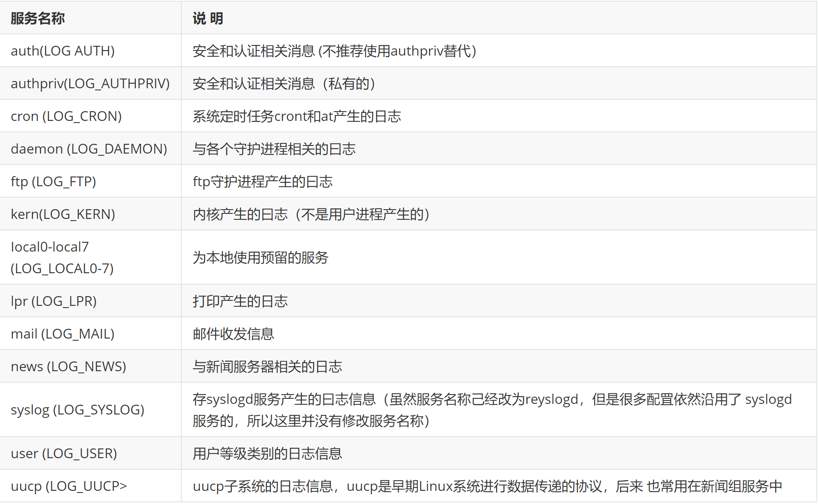Click description 用户等级类别的日志信息
Viewport: 818px width, 504px height.
click(x=267, y=454)
